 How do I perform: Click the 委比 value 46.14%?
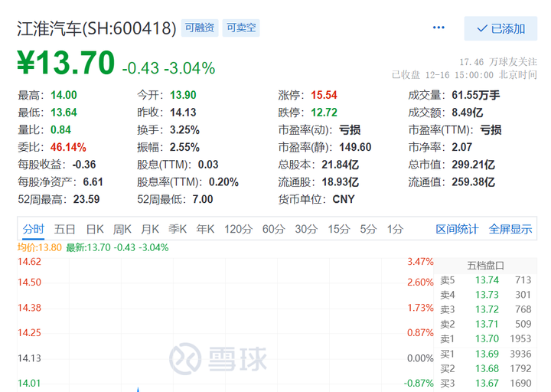[68, 147]
